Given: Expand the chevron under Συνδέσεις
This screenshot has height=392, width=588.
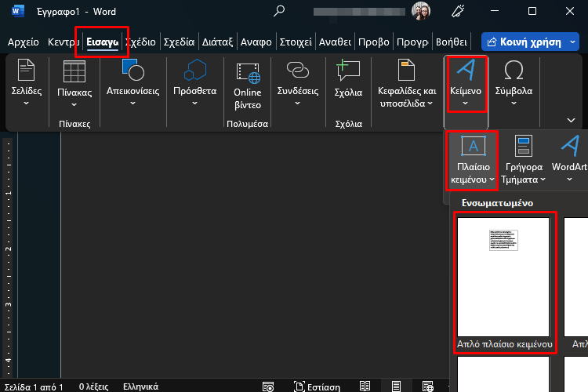Looking at the screenshot, I should pos(297,103).
